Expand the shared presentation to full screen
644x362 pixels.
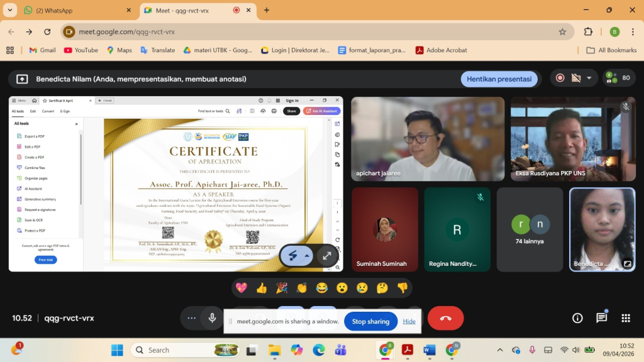(x=327, y=255)
